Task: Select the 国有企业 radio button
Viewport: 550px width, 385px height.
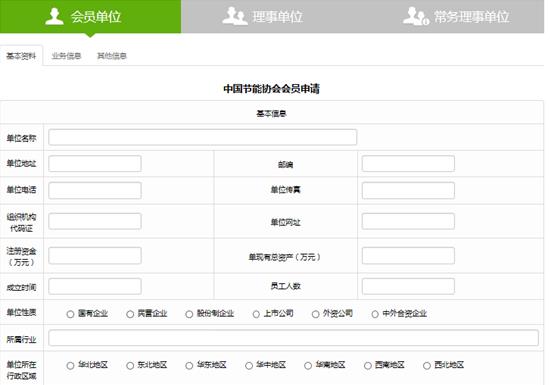Action: [x=70, y=314]
